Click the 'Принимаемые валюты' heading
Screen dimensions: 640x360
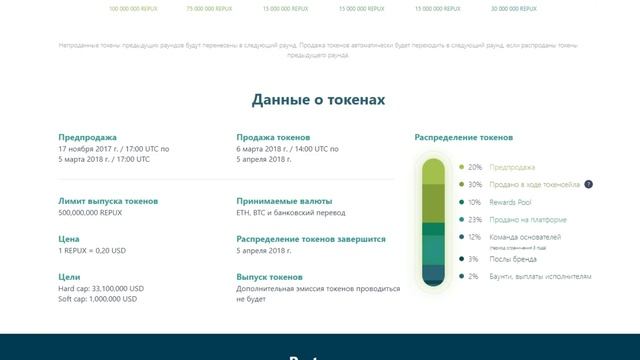point(284,201)
